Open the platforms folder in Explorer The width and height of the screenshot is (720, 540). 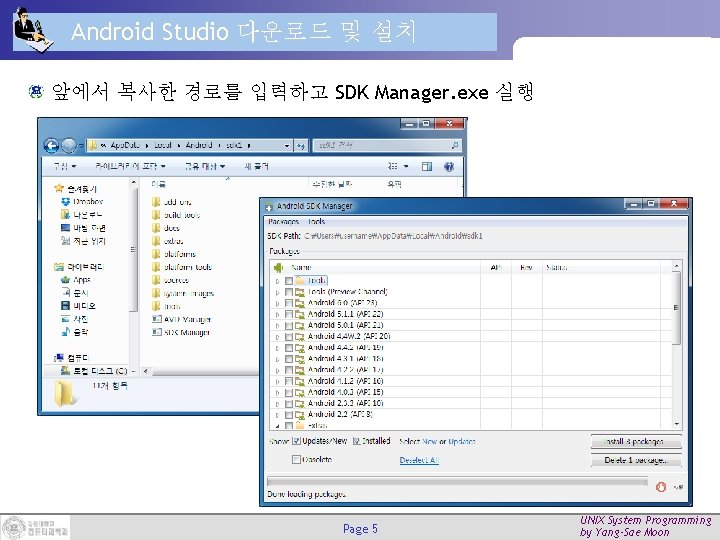point(174,254)
